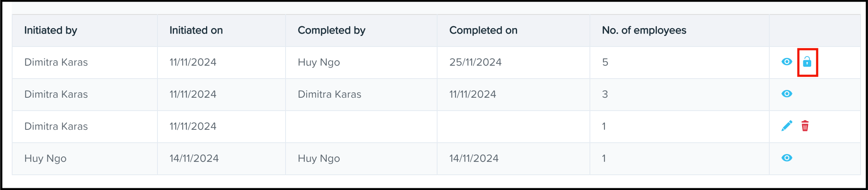Click the 25/11/2024 completed date cell
868x190 pixels.
(475, 62)
